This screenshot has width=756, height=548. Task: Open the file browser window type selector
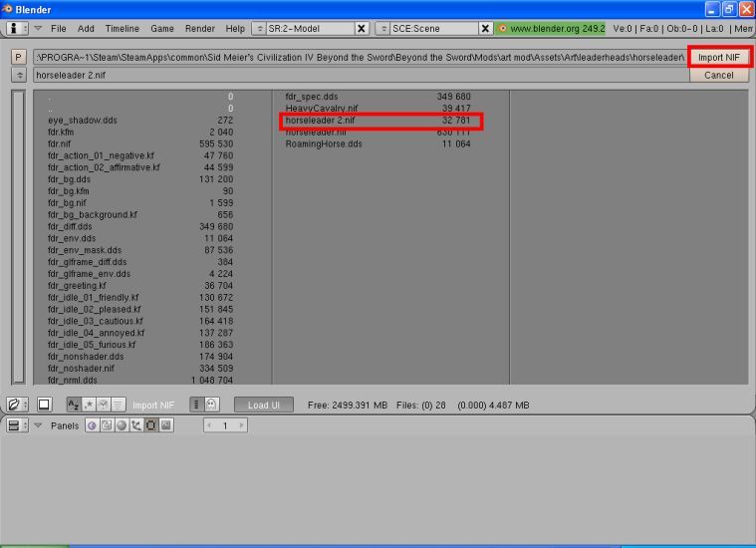click(17, 405)
